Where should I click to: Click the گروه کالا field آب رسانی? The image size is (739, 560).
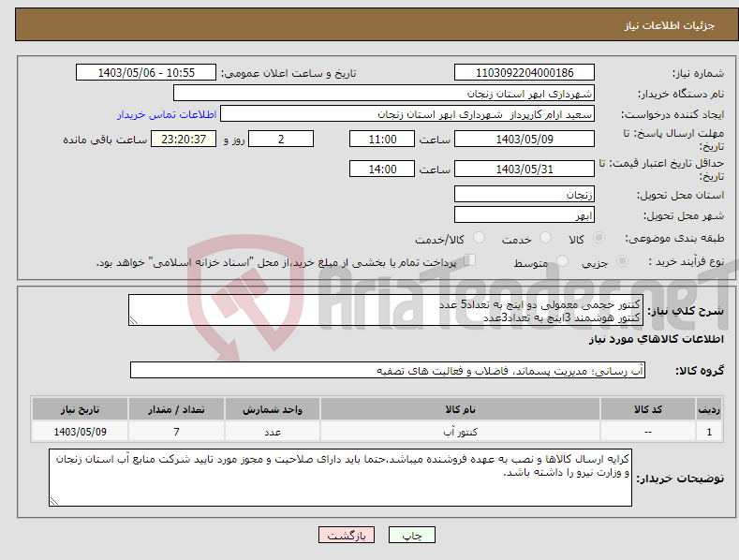388,371
